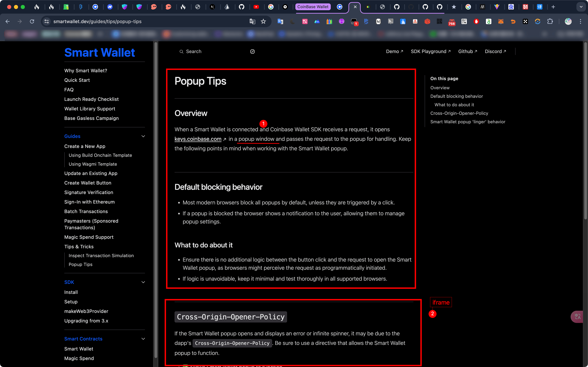
Task: Open the colorful pencils extension
Action: [329, 22]
